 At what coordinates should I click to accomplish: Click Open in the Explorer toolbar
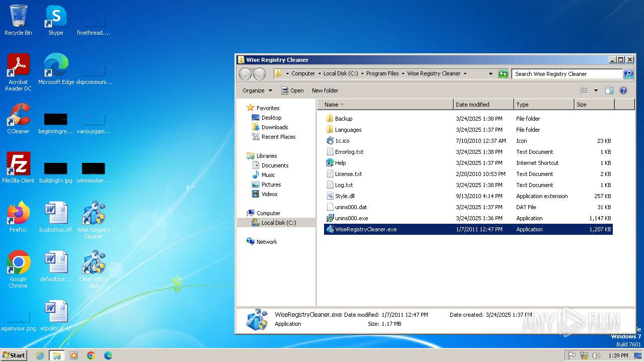[292, 90]
